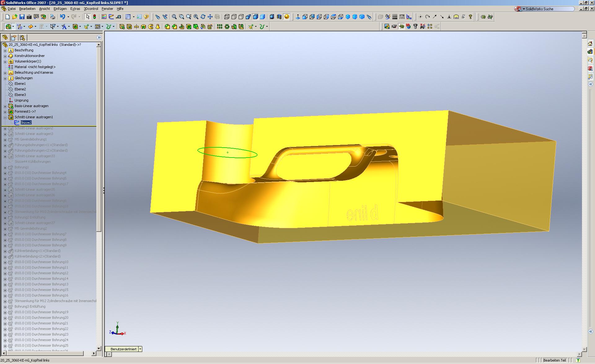595x364 pixels.
Task: Click the Save document icon
Action: click(x=22, y=17)
